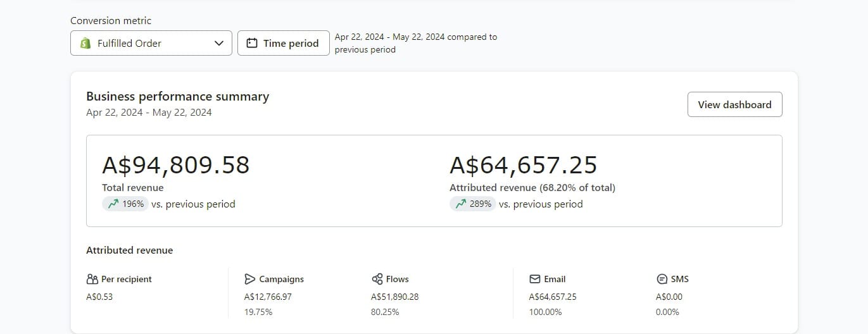Click the SMS chat bubble icon
The height and width of the screenshot is (334, 868).
(x=662, y=279)
